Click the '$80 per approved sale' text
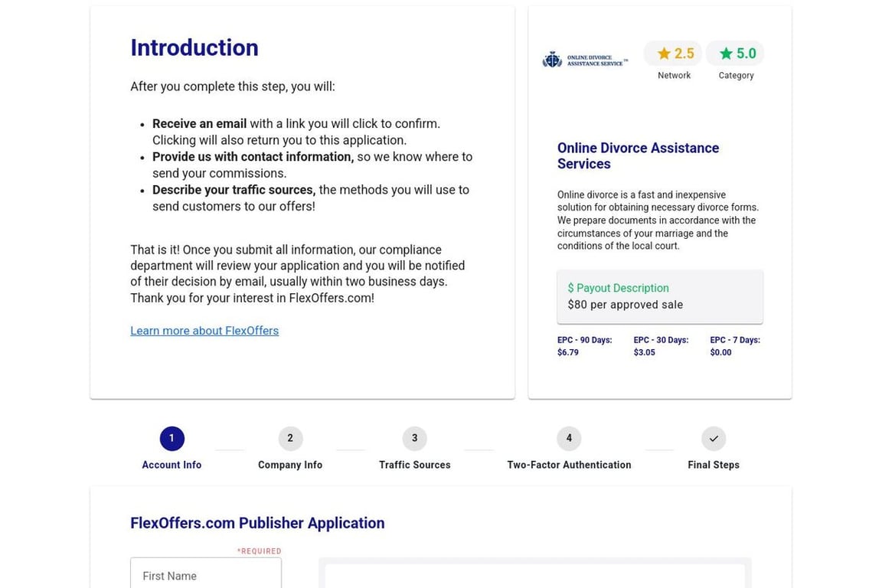The image size is (882, 588). point(625,305)
